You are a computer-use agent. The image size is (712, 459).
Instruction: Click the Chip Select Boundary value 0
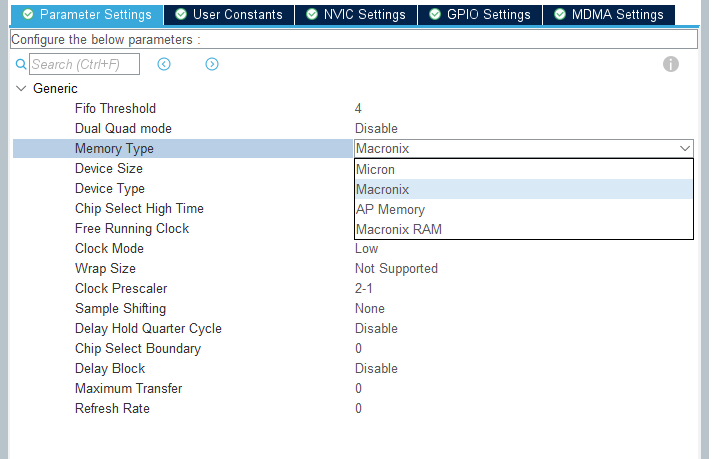[x=358, y=348]
